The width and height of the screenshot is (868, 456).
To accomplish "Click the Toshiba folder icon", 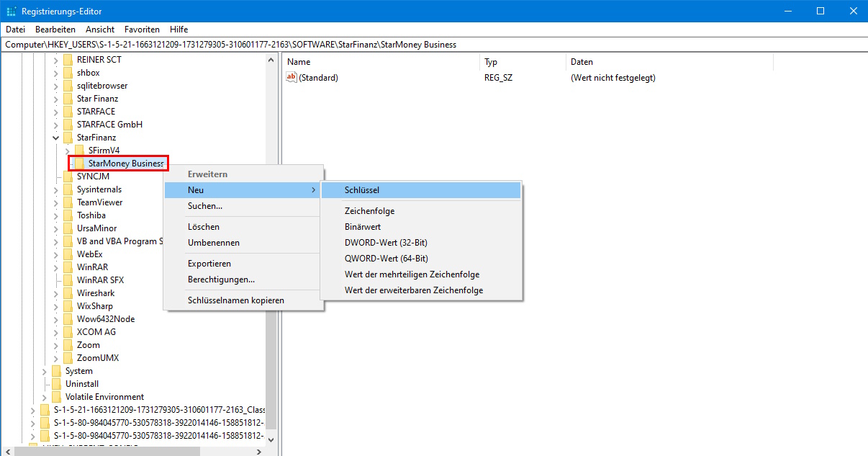I will (x=68, y=215).
